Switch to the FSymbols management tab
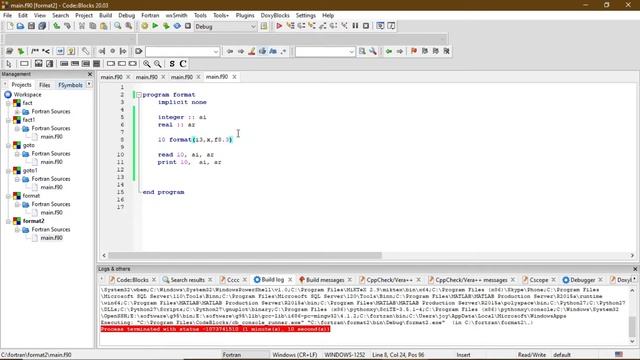Image resolution: width=640 pixels, height=360 pixels. click(71, 85)
